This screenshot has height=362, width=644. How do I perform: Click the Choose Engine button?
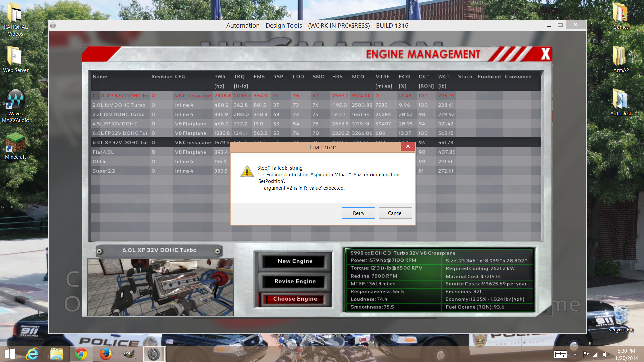(x=295, y=299)
